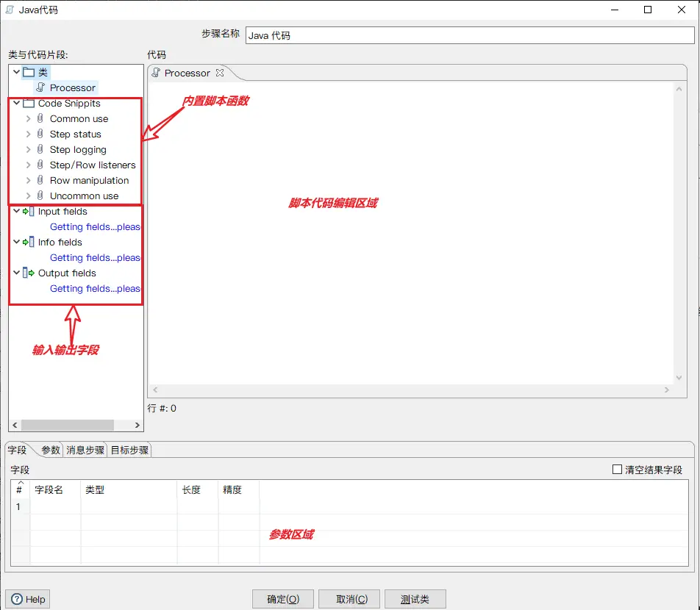Click the Step status paperclip icon

tap(40, 134)
